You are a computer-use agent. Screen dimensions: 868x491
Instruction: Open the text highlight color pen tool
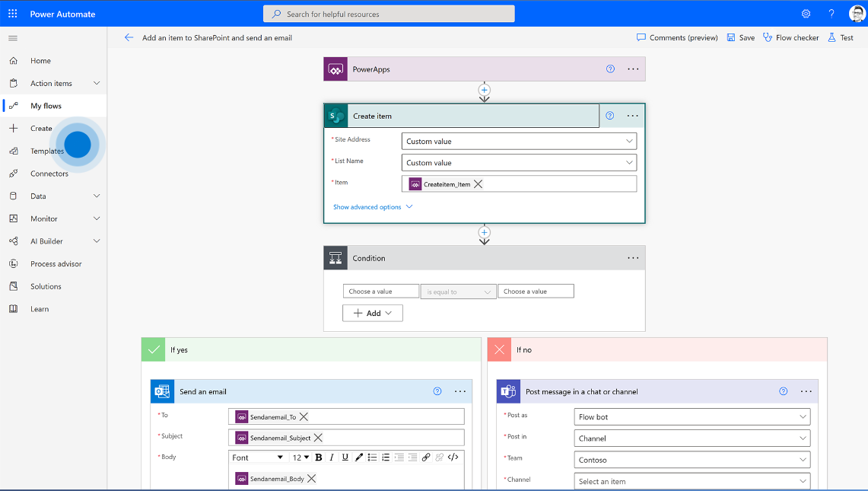359,458
